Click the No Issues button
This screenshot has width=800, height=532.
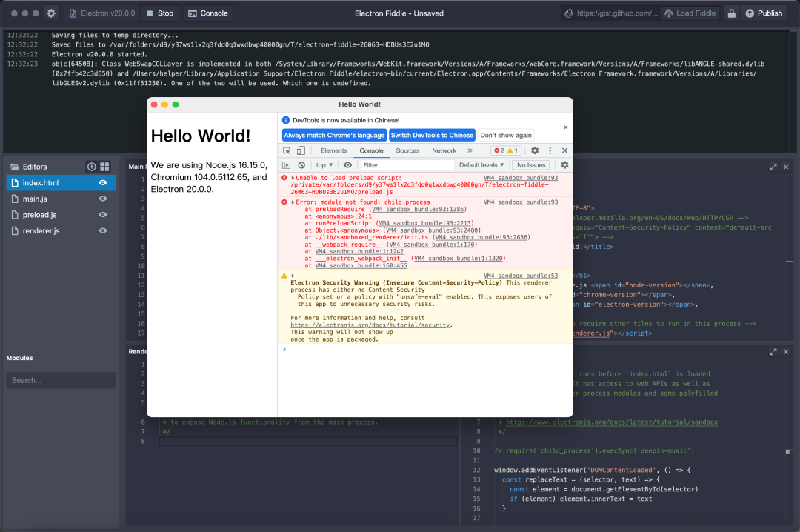531,165
